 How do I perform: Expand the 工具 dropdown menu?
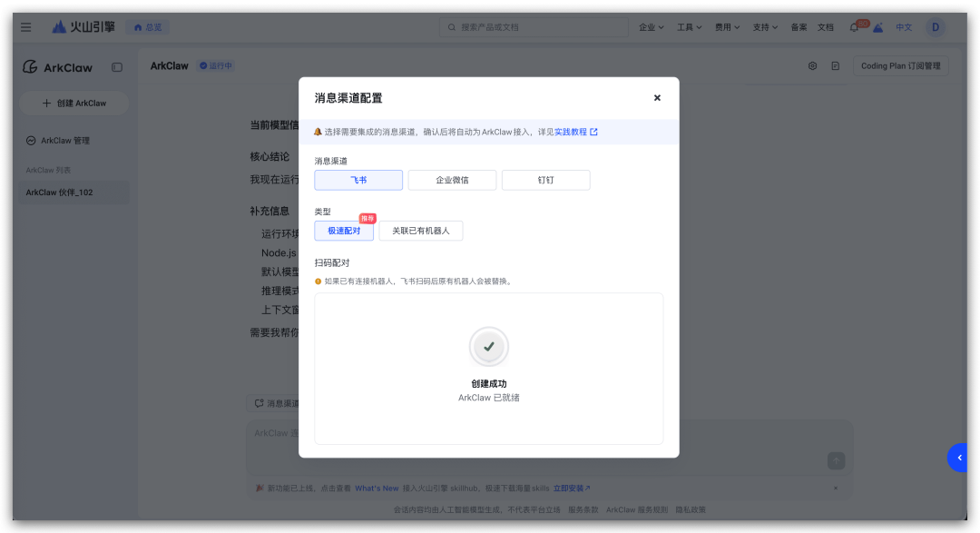point(690,27)
